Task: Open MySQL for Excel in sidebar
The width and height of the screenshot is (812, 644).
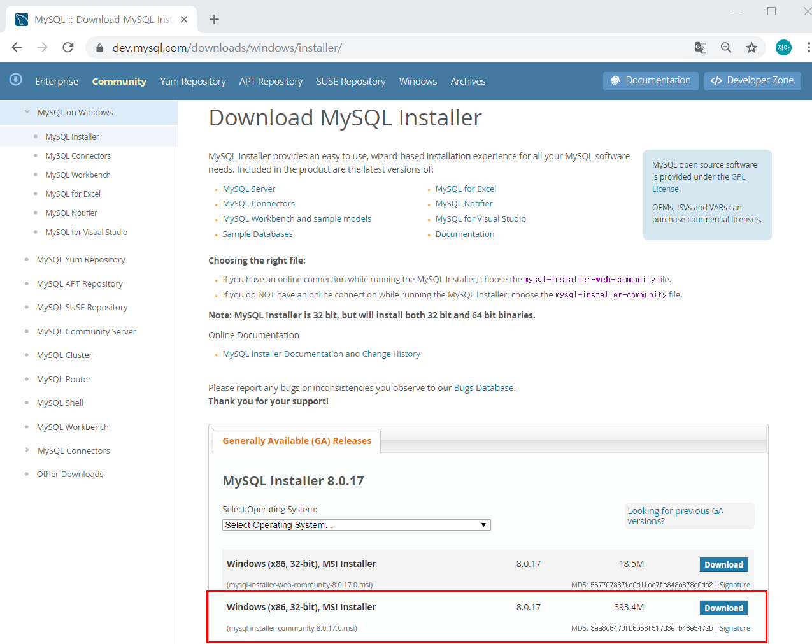Action: tap(73, 194)
